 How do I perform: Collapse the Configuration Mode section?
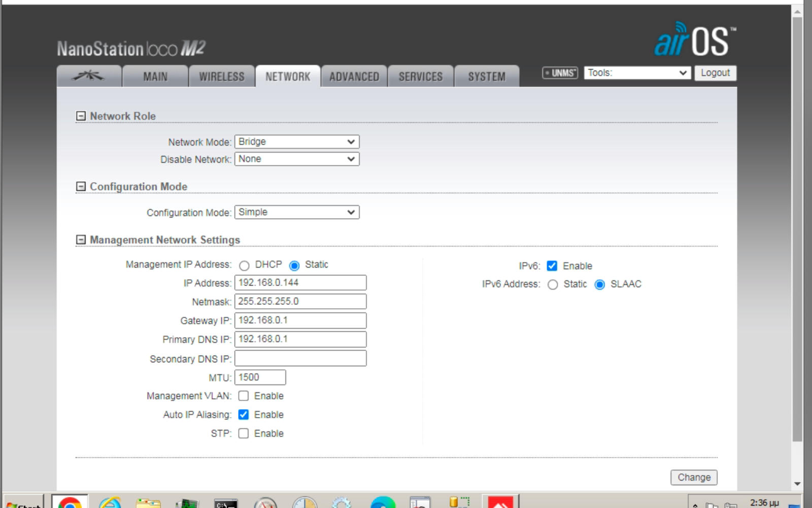point(81,187)
